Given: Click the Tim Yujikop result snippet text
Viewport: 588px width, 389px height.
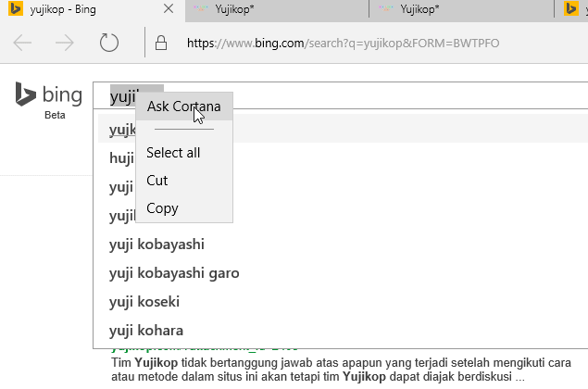Looking at the screenshot, I should click(x=341, y=370).
